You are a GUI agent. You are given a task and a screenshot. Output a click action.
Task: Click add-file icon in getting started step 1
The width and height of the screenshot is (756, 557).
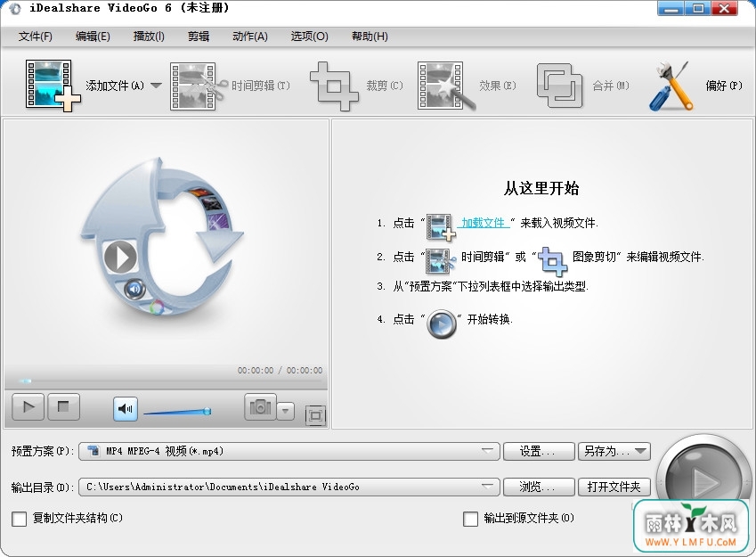pyautogui.click(x=441, y=227)
